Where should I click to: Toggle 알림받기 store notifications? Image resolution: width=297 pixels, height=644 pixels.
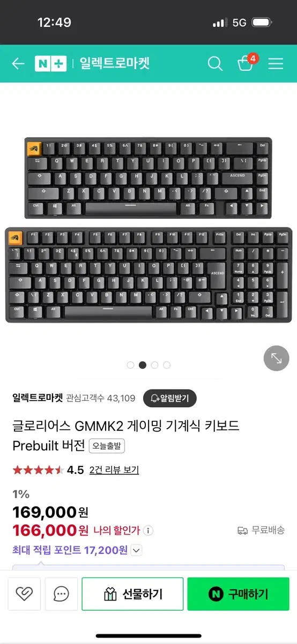(170, 398)
